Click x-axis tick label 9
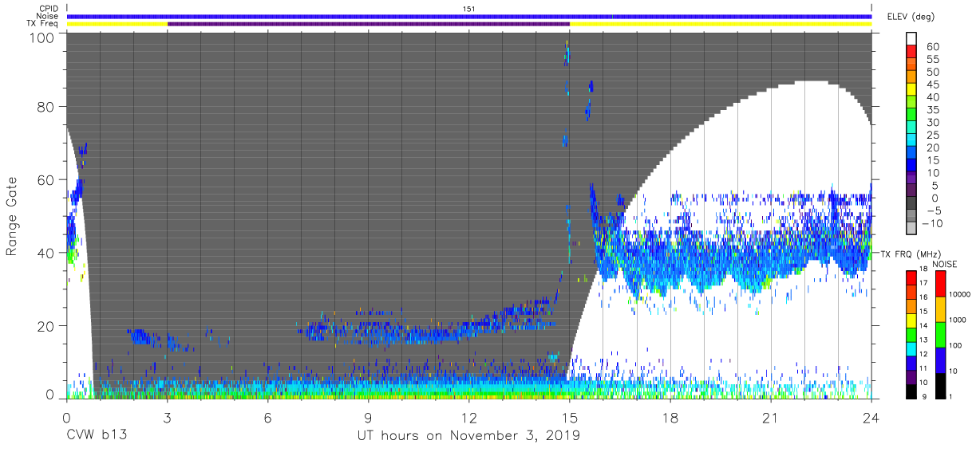980x452 pixels. [368, 417]
